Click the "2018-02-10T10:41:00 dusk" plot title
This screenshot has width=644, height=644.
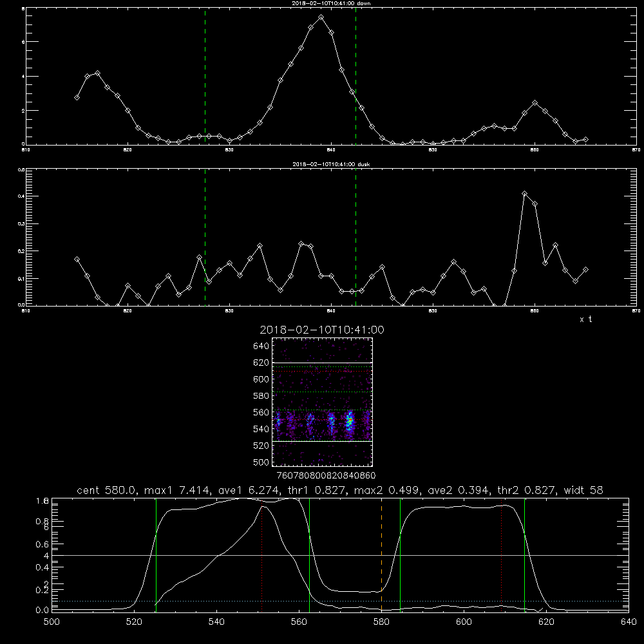point(331,164)
